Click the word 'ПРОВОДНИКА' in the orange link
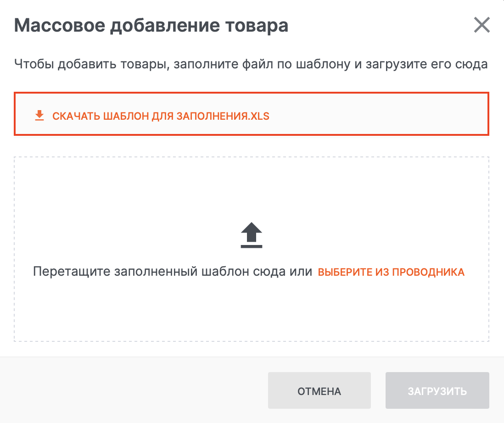Image resolution: width=504 pixels, height=423 pixels. click(435, 272)
